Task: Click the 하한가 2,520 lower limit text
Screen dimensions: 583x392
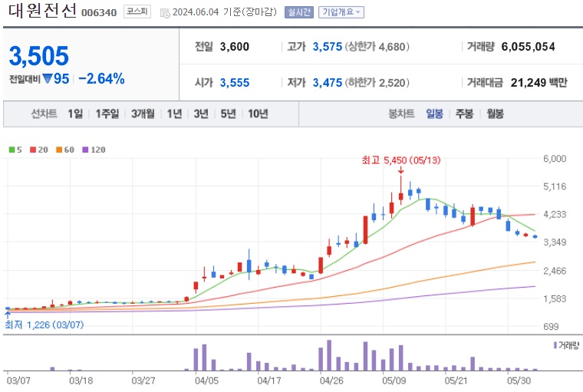Action: pyautogui.click(x=377, y=83)
